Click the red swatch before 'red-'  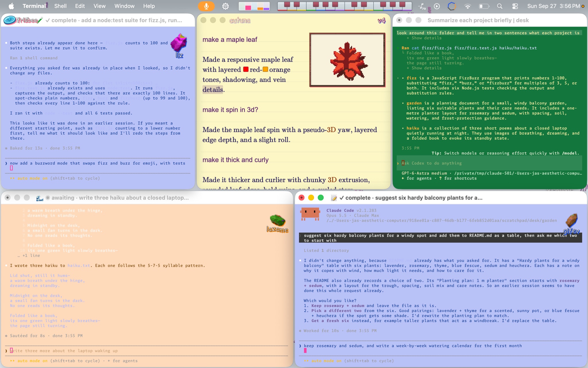pyautogui.click(x=246, y=69)
